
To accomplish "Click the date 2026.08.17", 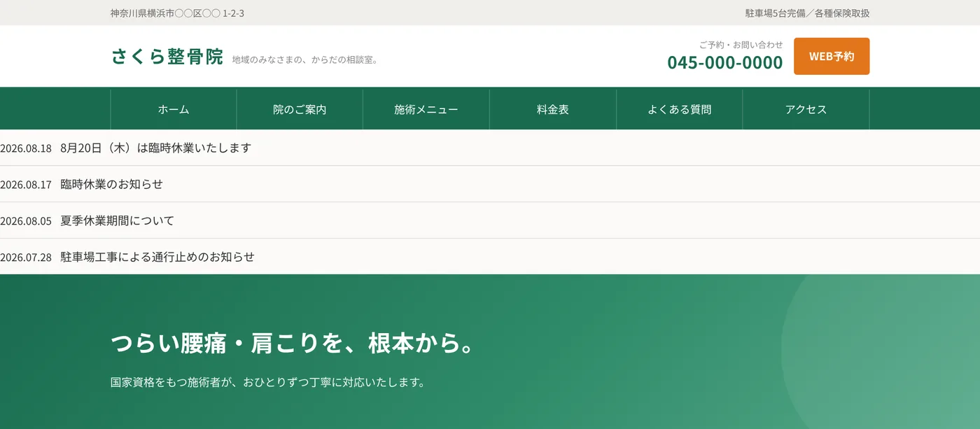I will (26, 185).
